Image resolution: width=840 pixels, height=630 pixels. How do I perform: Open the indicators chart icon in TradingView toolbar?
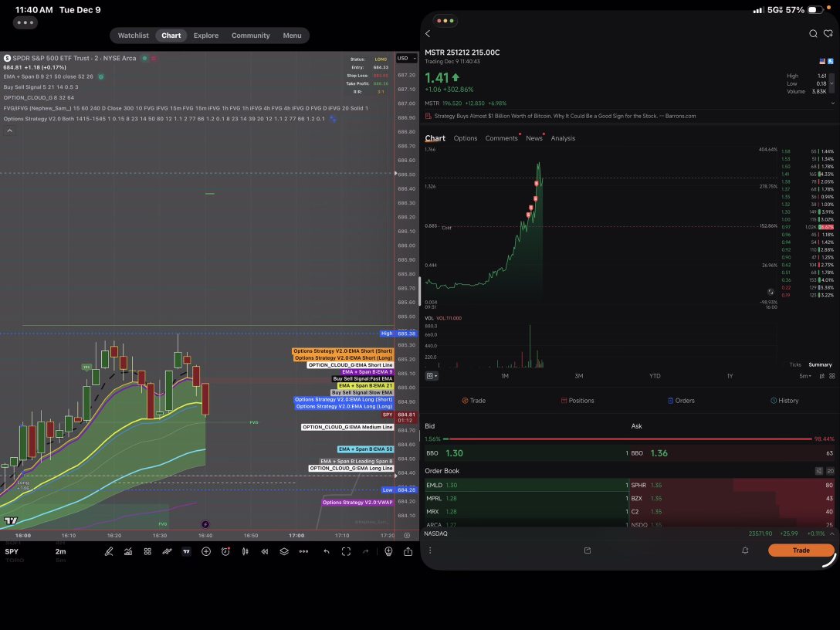tap(128, 551)
